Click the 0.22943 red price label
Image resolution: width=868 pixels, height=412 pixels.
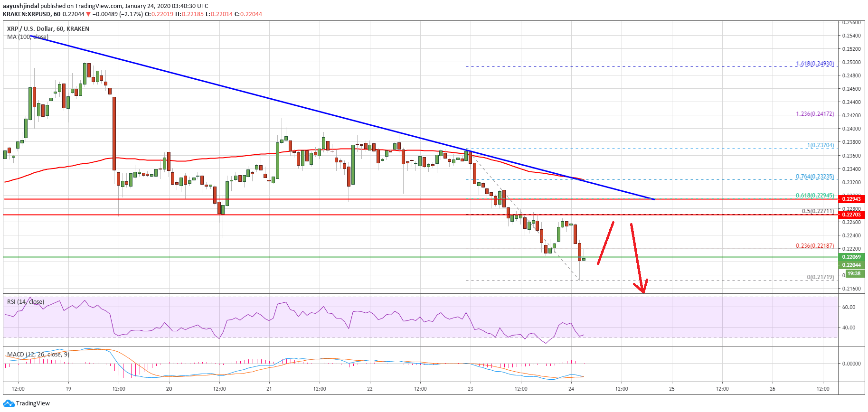tap(851, 199)
